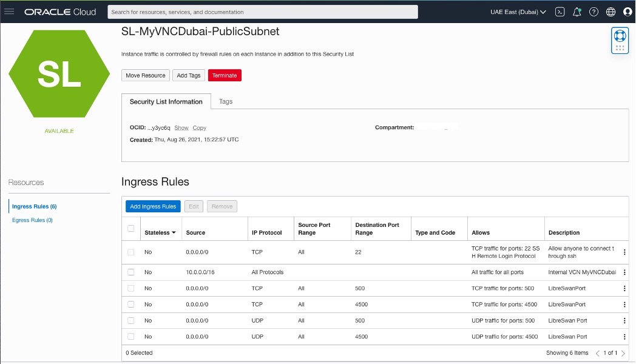Open the hamburger navigation menu
636x364 pixels.
9,12
